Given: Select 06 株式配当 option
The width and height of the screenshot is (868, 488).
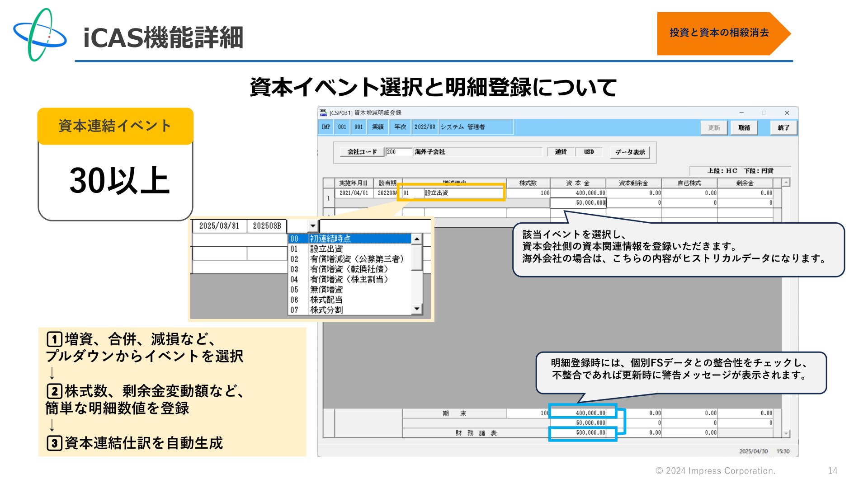Looking at the screenshot, I should pyautogui.click(x=349, y=300).
